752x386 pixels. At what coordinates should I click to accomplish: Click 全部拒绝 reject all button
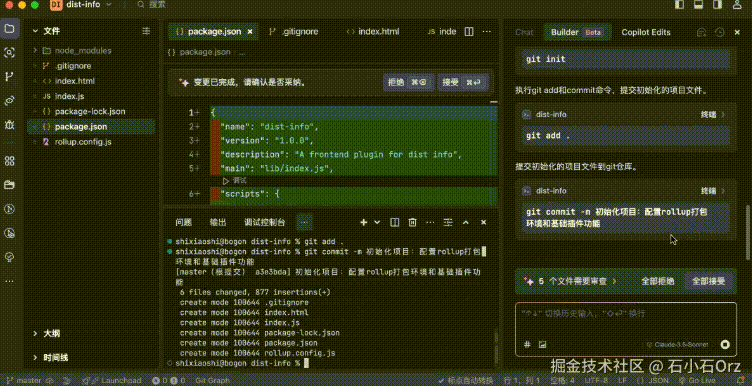pos(658,281)
